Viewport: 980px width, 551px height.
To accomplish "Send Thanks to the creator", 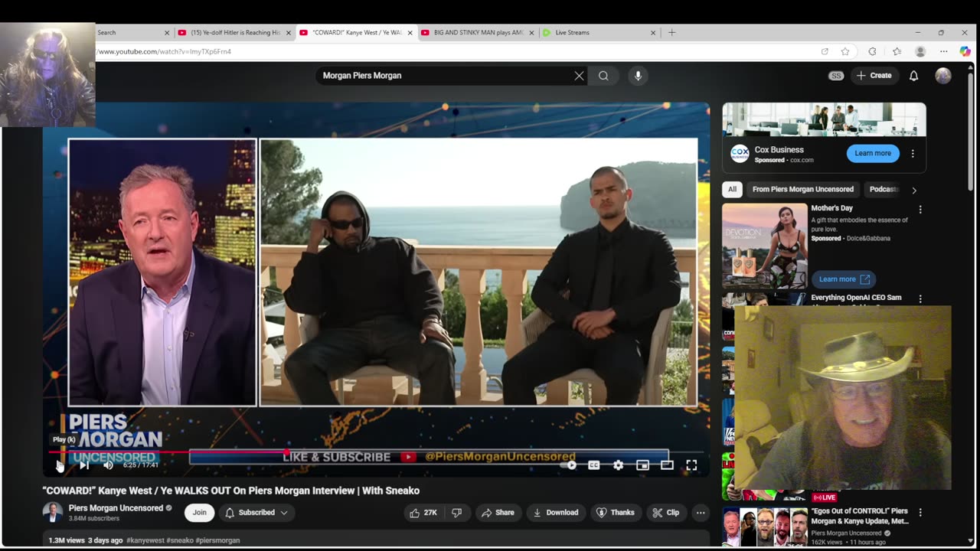I will tap(616, 513).
